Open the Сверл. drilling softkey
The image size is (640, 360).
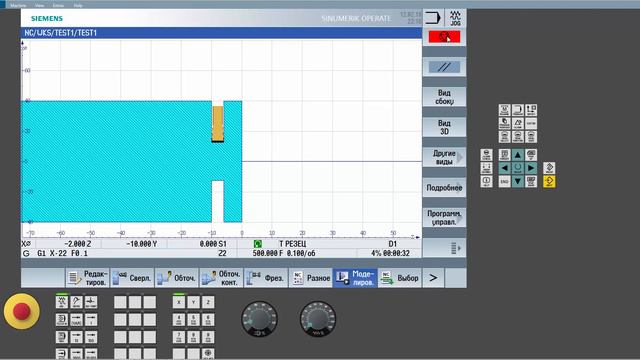coord(132,278)
